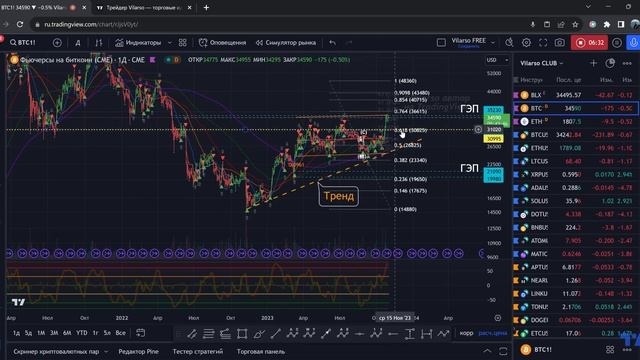
Task: Choose chart layout grid icon
Action: pyautogui.click(x=441, y=42)
